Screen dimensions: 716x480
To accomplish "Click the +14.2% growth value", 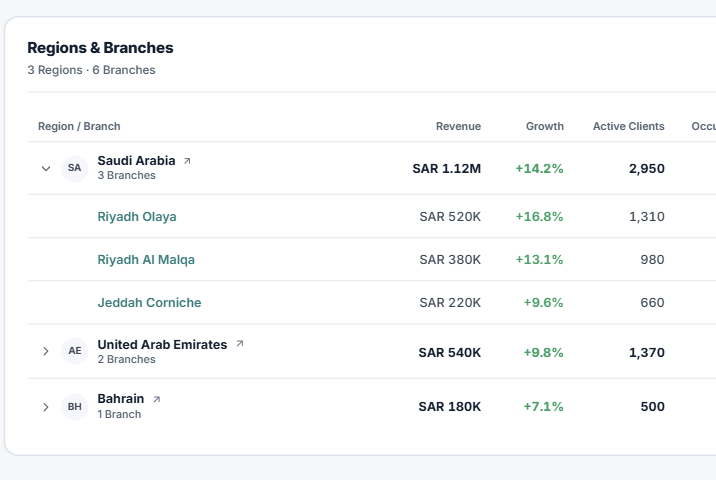I will tap(539, 169).
